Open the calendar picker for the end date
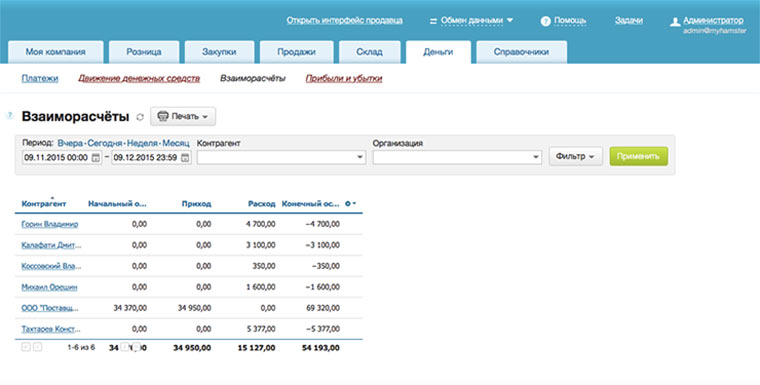Viewport: 760px width, 385px height. coord(185,158)
